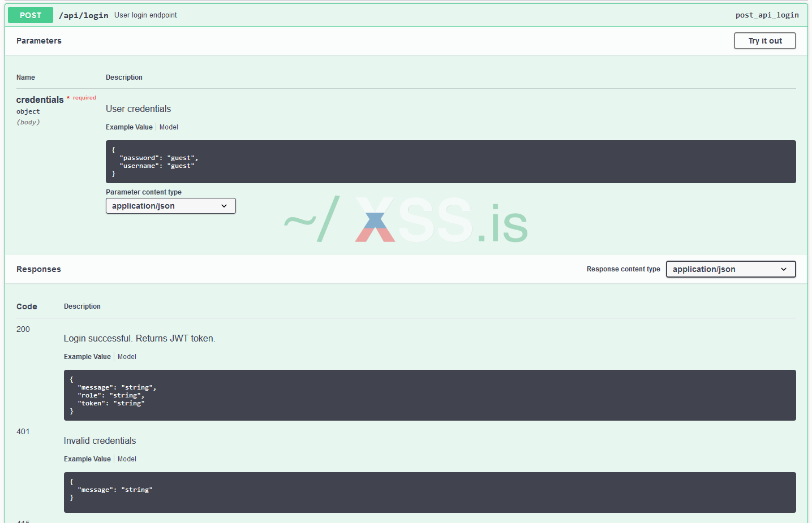Click the 'Response content type' label
Screen dimensions: 812x523
pyautogui.click(x=624, y=269)
